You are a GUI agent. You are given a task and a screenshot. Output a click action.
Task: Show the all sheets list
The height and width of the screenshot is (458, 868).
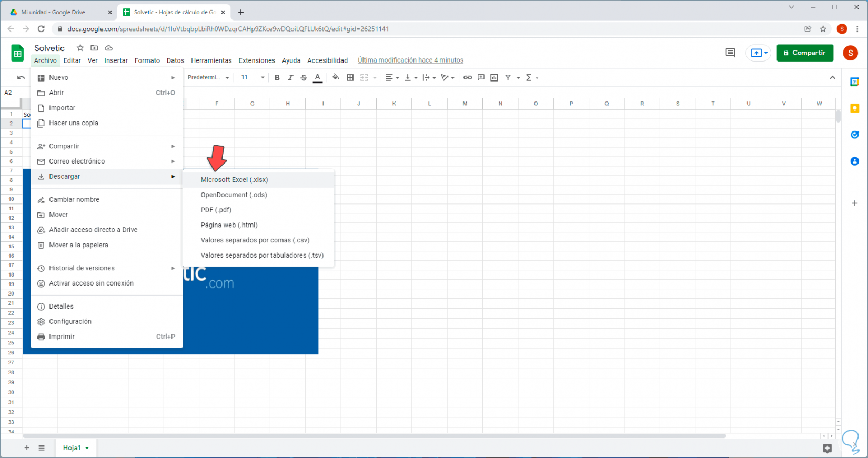click(42, 448)
